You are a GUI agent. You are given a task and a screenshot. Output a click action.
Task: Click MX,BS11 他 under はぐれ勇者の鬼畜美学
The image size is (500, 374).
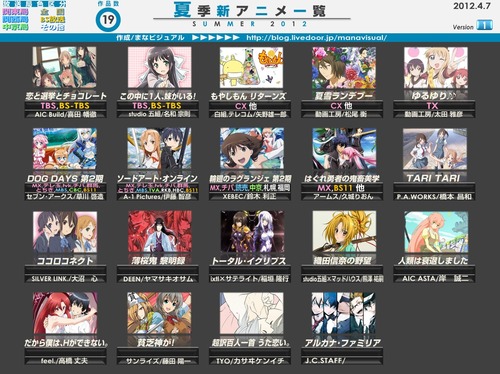pyautogui.click(x=341, y=188)
